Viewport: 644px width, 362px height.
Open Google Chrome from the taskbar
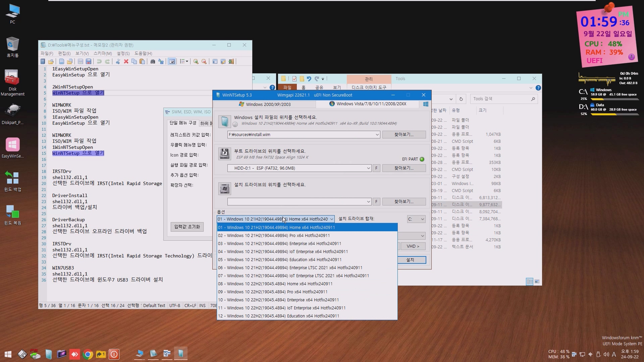[x=88, y=354]
